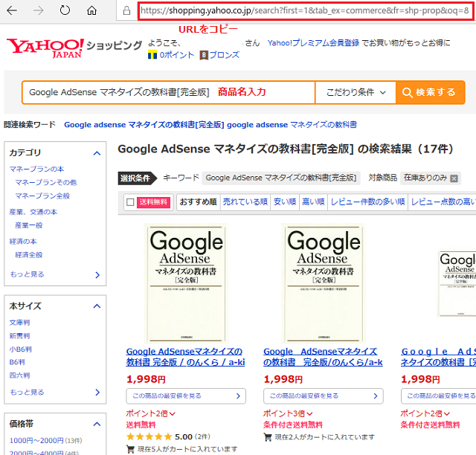Reload the page with the refresh icon
The width and height of the screenshot is (476, 455).
65,10
